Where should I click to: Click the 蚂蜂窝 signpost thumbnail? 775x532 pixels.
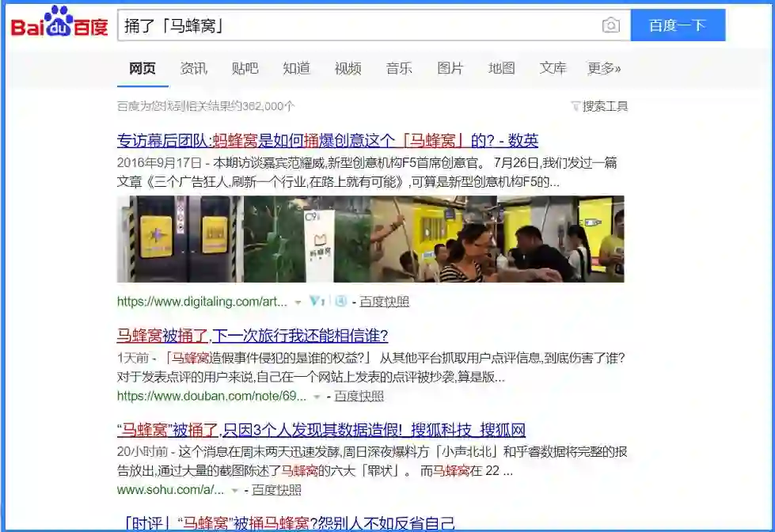click(x=307, y=239)
